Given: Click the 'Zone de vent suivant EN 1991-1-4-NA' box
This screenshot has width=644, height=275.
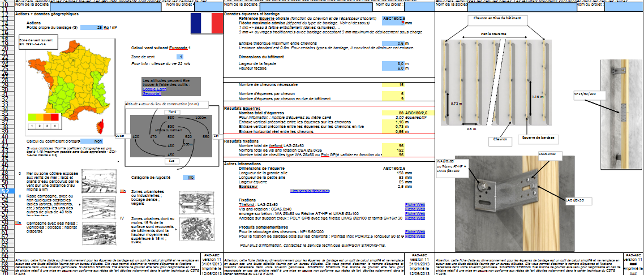Looking at the screenshot, I should [x=38, y=42].
